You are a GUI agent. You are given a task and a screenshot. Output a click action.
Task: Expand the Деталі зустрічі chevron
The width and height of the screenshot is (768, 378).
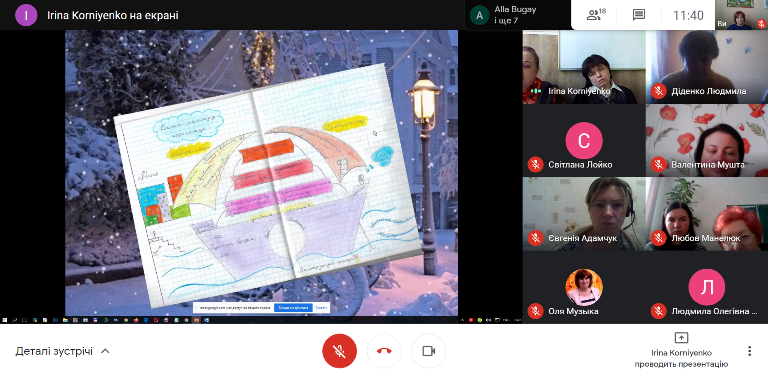[105, 351]
